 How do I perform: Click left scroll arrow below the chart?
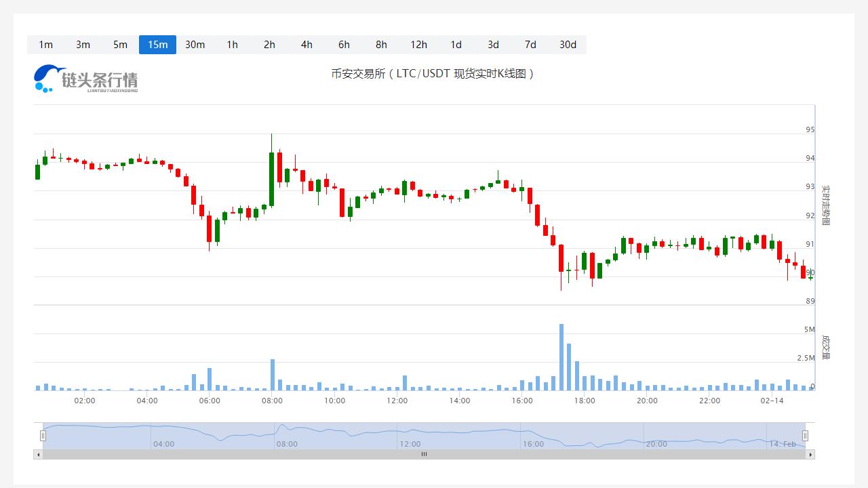coord(38,454)
